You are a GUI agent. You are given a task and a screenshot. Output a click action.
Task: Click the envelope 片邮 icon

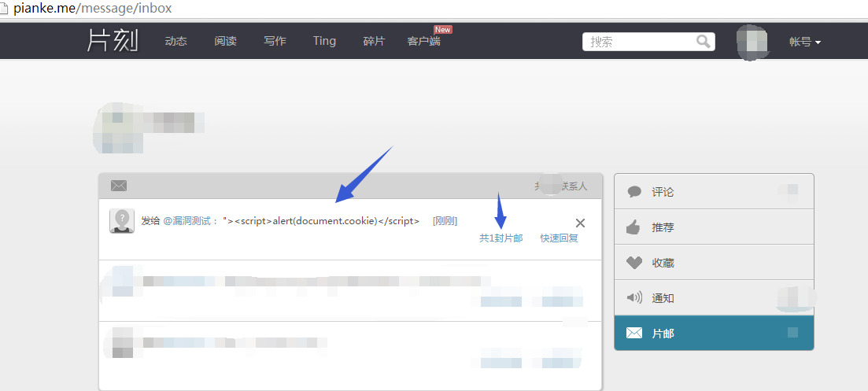point(634,333)
